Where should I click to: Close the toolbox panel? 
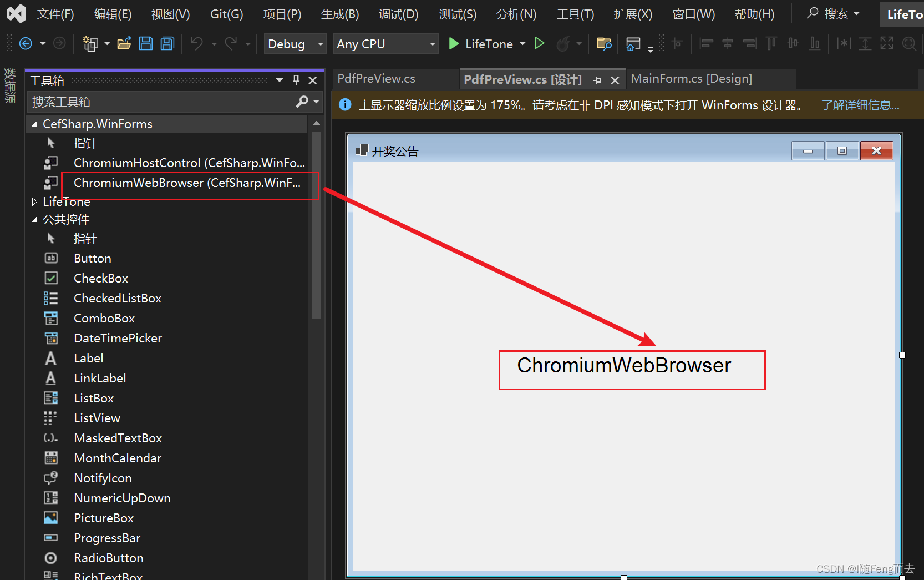click(x=313, y=80)
